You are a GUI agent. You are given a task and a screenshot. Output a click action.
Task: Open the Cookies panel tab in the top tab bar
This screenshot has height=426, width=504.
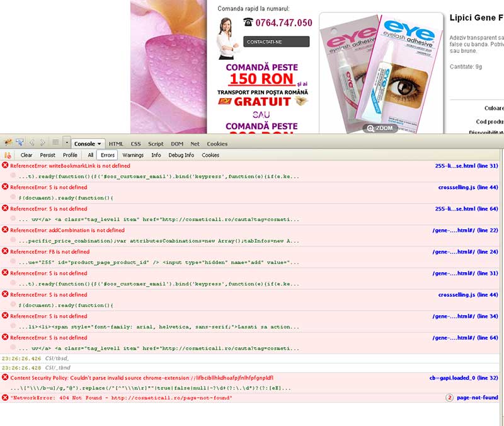[x=217, y=144]
